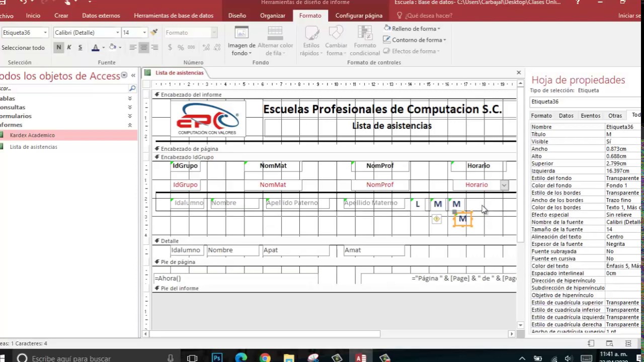The image size is (644, 362).
Task: Open the Datos externos tab
Action: coord(101,16)
